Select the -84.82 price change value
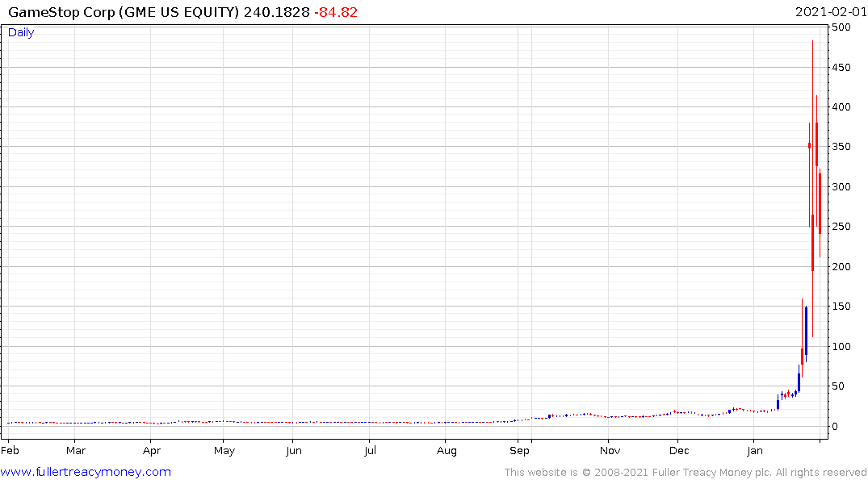This screenshot has width=868, height=484. click(x=336, y=12)
